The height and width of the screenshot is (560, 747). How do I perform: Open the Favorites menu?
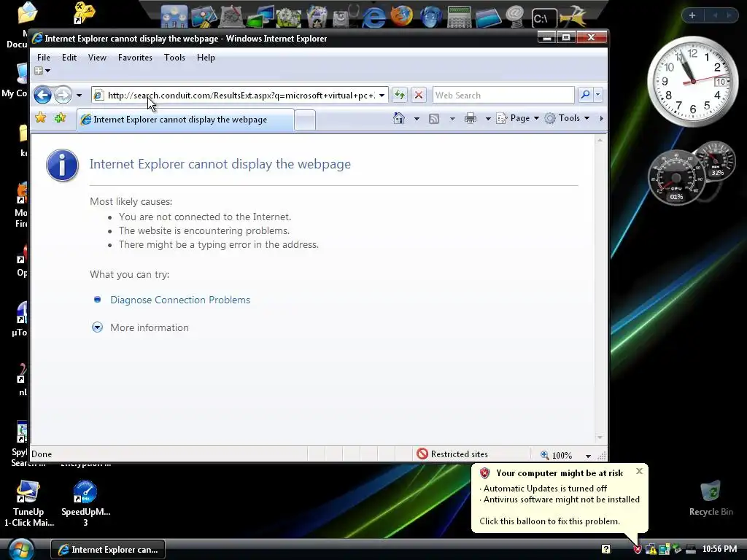point(135,58)
